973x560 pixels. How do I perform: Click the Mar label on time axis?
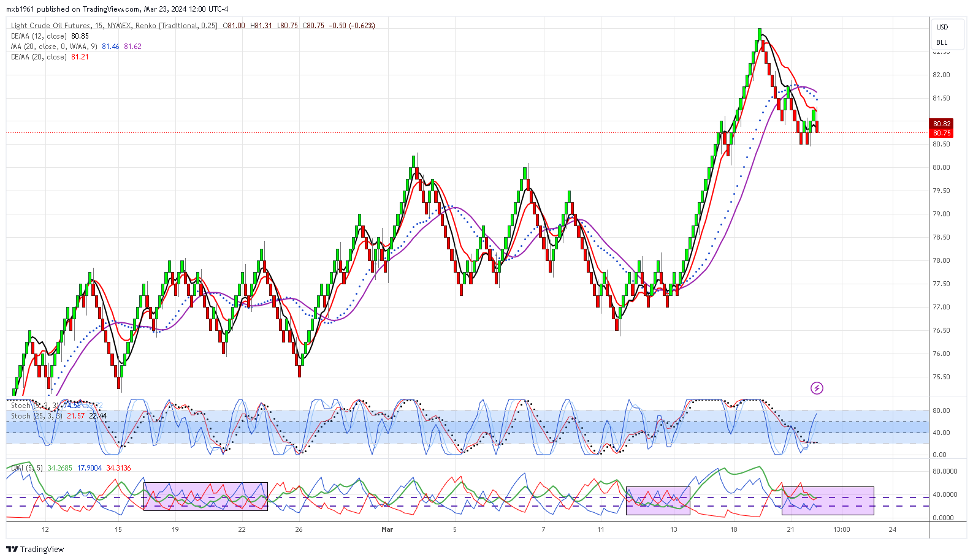pyautogui.click(x=387, y=529)
